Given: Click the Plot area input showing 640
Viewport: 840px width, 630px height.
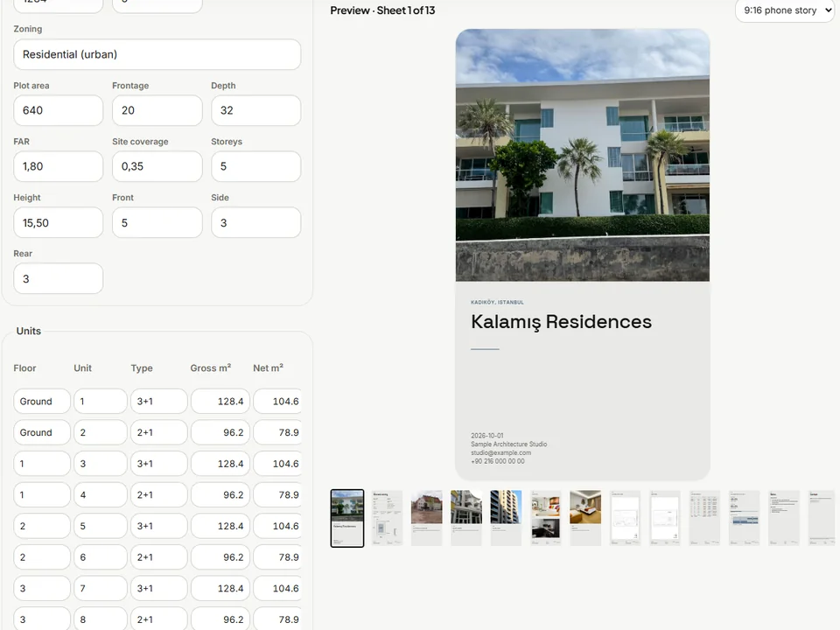Looking at the screenshot, I should click(59, 110).
